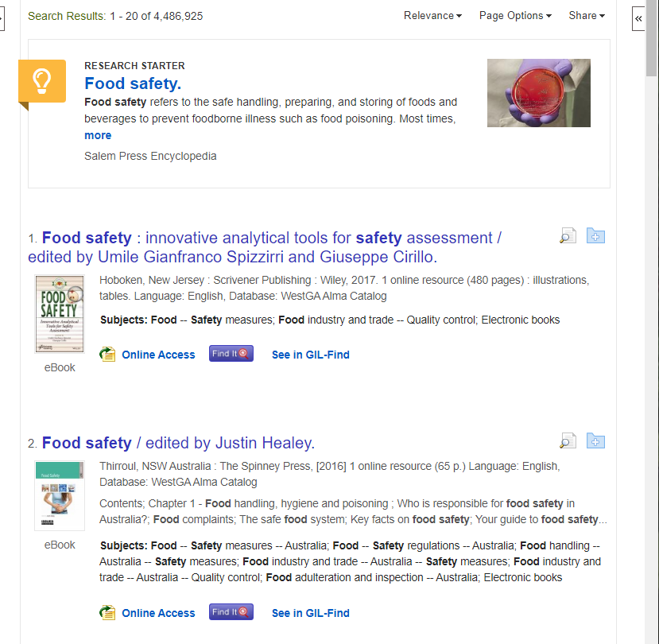Viewport: 659px width, 644px height.
Task: Click the page vertical scrollbar
Action: click(652, 322)
